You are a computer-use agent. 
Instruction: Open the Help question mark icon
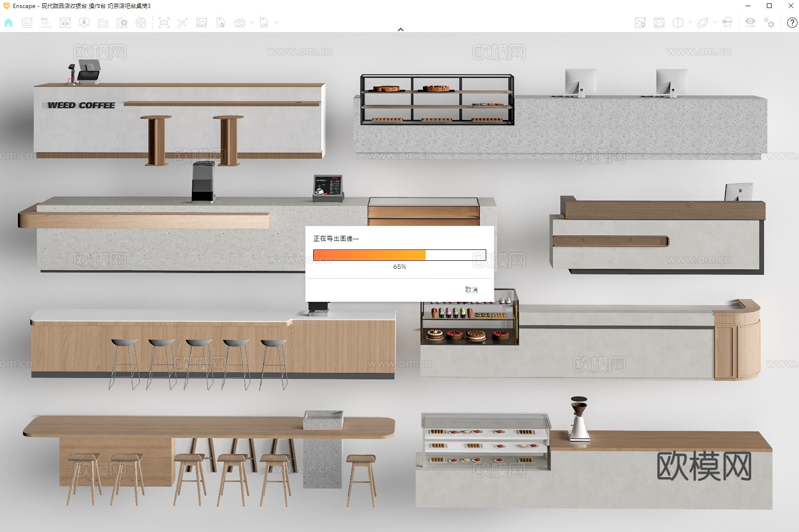(792, 23)
